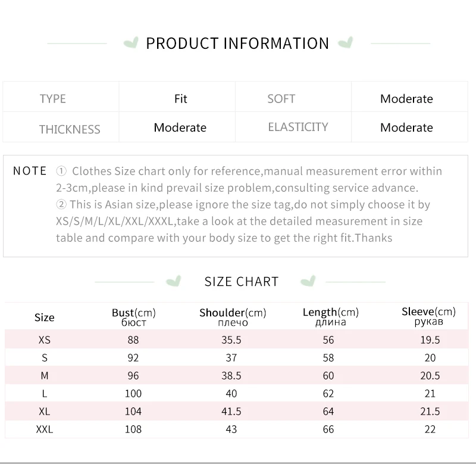
Task: Click the green heart left of SIZE CHART
Action: (x=174, y=281)
